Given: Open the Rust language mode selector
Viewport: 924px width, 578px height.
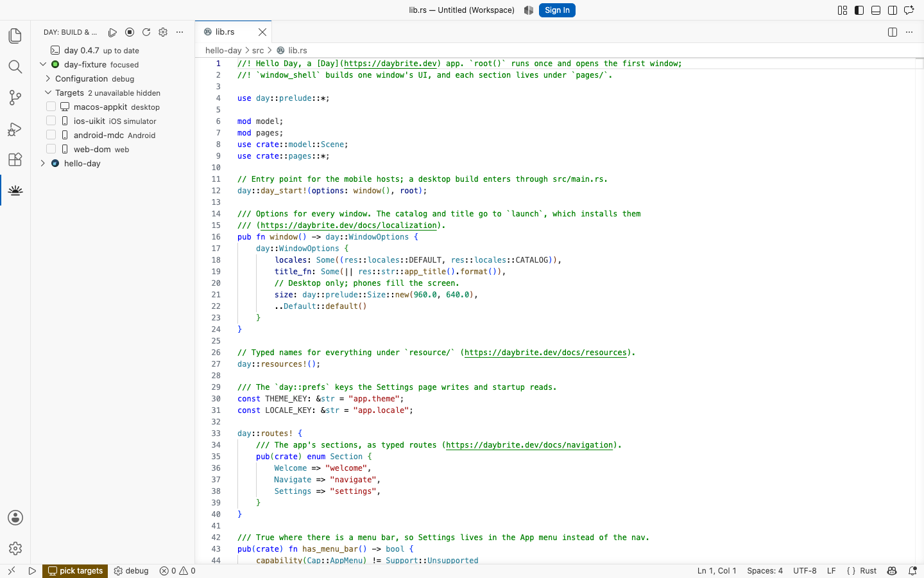Looking at the screenshot, I should click(x=868, y=570).
